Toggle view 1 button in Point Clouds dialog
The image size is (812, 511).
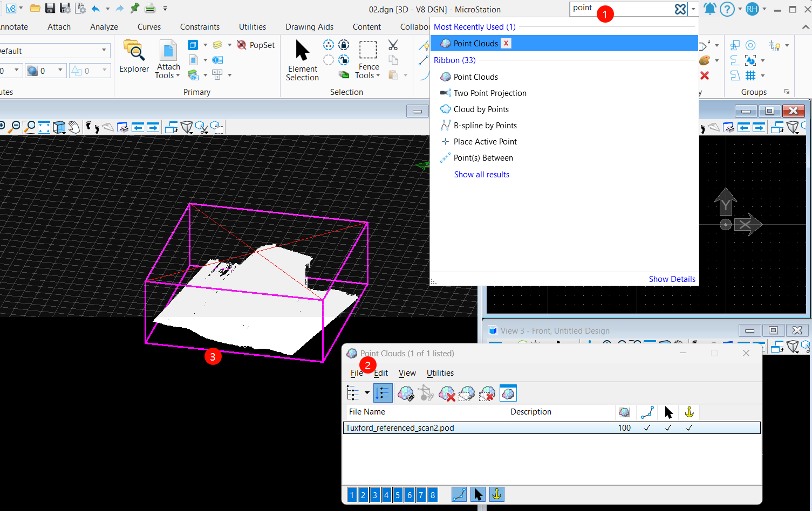[352, 495]
